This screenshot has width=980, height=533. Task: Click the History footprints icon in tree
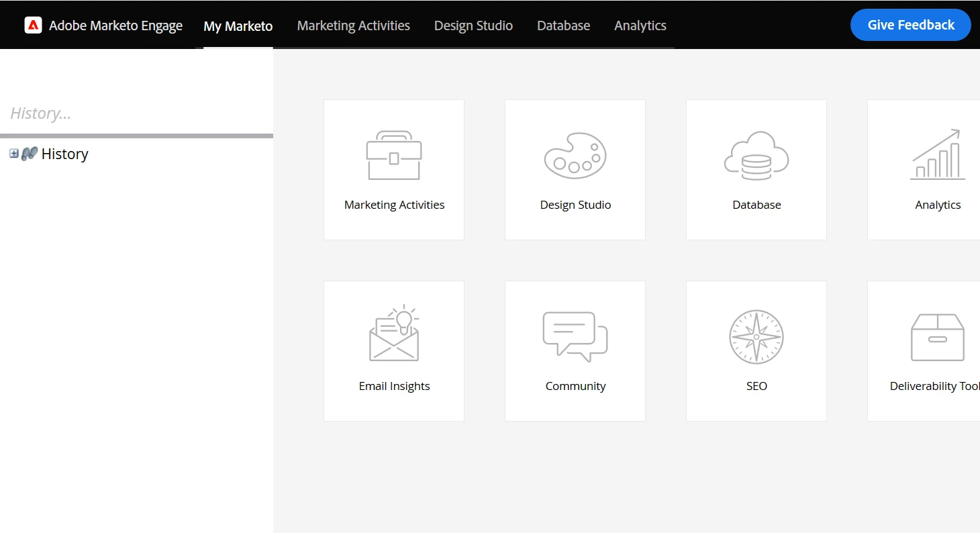click(x=29, y=154)
